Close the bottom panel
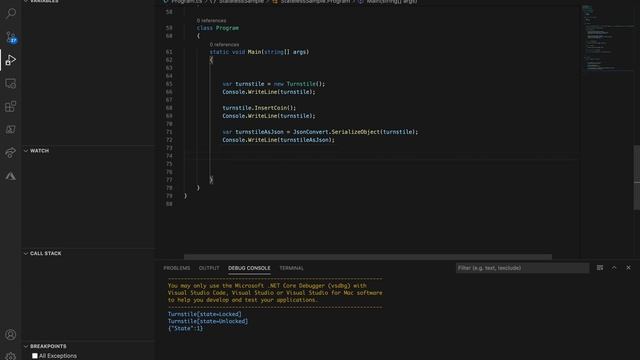This screenshot has width=640, height=360. click(628, 268)
